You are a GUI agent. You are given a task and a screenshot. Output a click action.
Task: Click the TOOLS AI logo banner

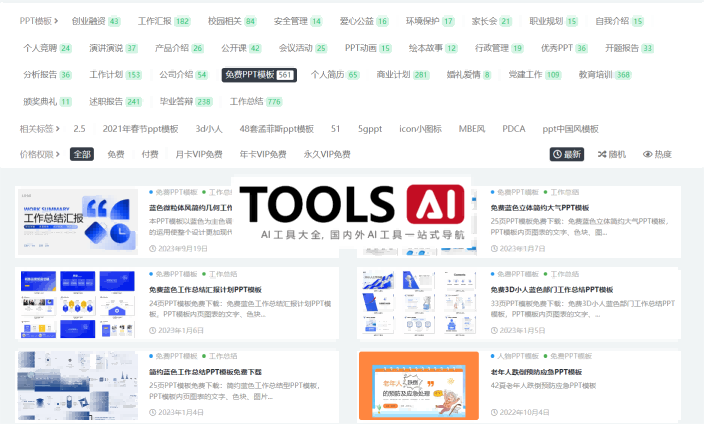[x=350, y=210]
